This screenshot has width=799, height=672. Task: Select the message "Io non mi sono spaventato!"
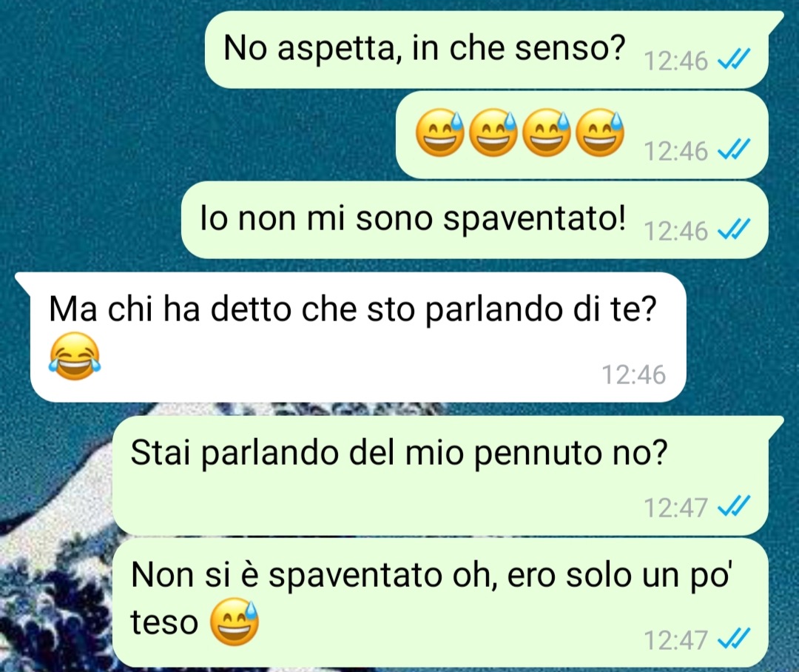(x=475, y=220)
